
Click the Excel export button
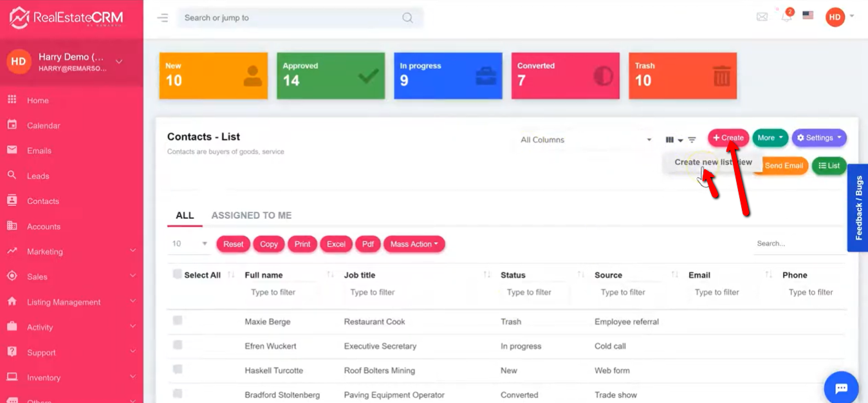[336, 244]
